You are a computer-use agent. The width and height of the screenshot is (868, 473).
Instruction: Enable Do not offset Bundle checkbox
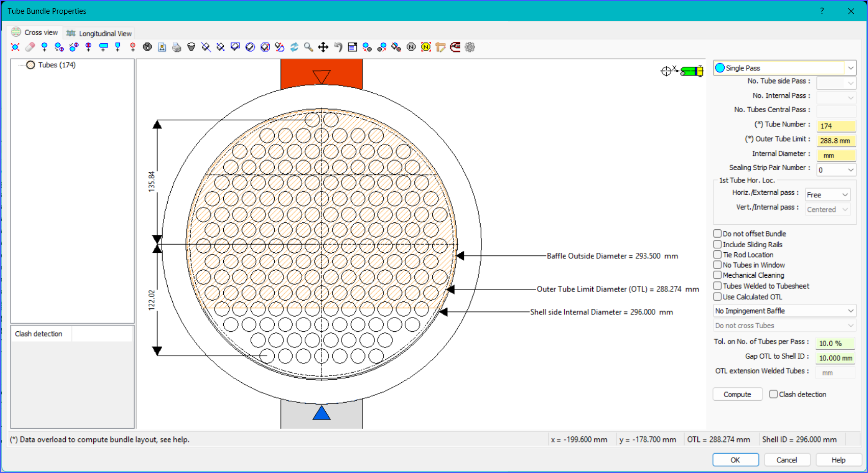click(x=717, y=233)
